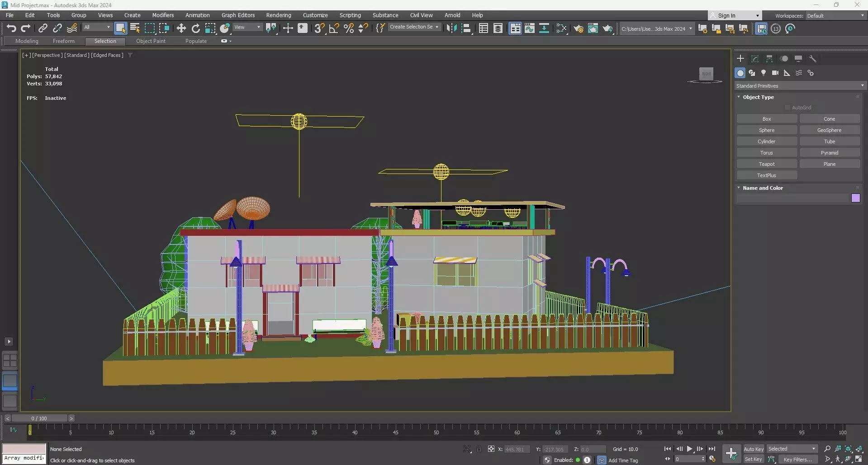Open the Standard Primitives dropdown
The width and height of the screenshot is (868, 465).
pyautogui.click(x=800, y=86)
